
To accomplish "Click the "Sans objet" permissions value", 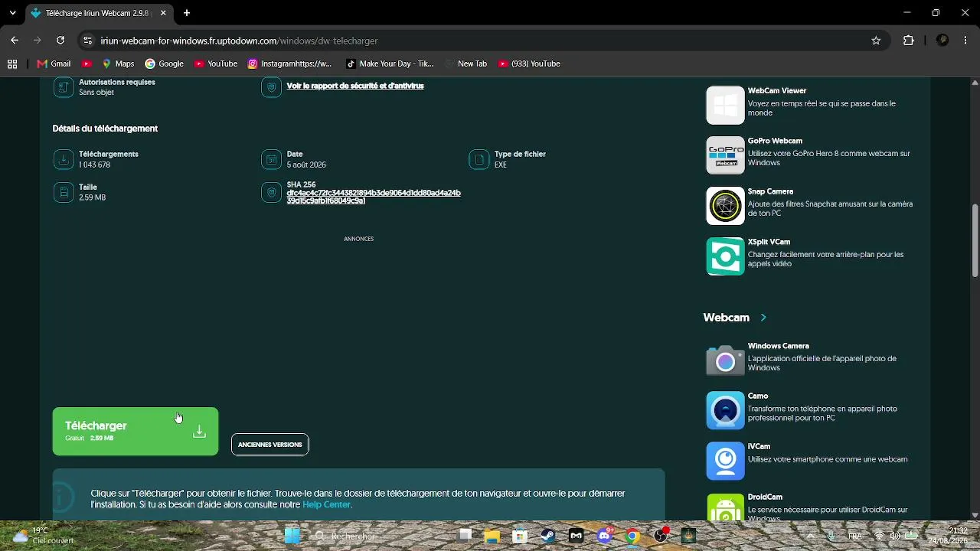I will tap(96, 93).
